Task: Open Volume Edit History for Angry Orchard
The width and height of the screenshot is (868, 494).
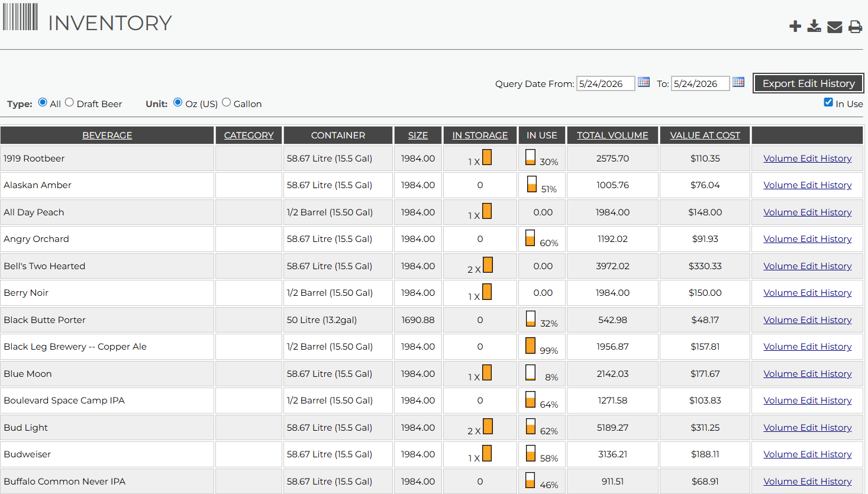Action: (807, 239)
